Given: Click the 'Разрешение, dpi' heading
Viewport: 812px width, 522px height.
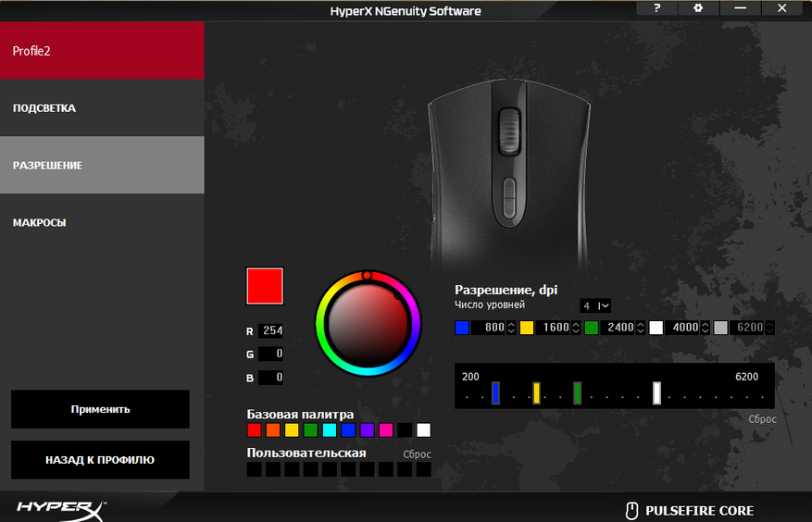Looking at the screenshot, I should (506, 290).
